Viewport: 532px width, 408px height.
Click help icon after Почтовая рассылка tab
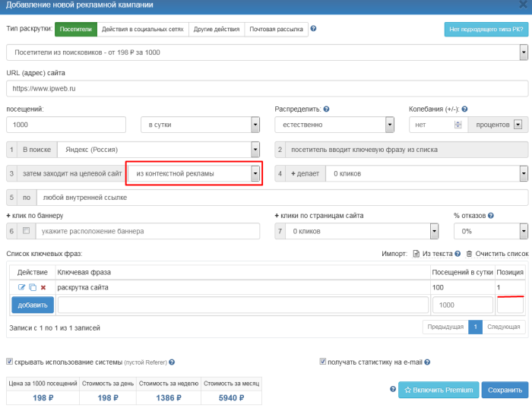(313, 29)
